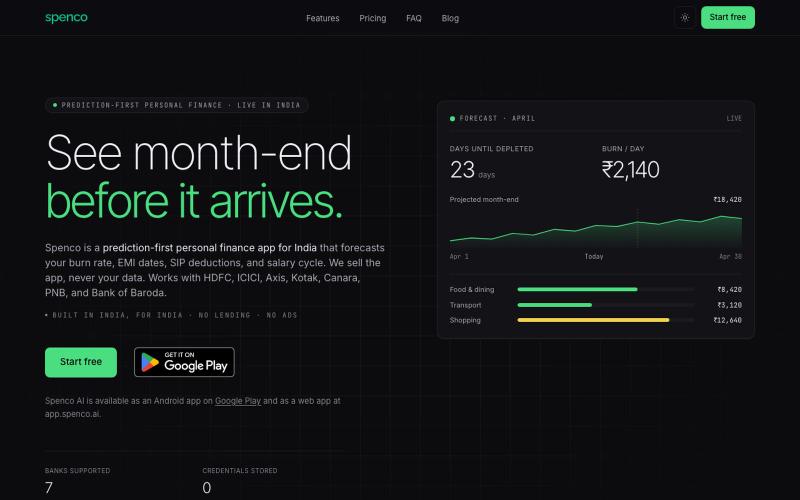Click the Days Until Depleted label
Image resolution: width=800 pixels, height=500 pixels.
click(491, 149)
